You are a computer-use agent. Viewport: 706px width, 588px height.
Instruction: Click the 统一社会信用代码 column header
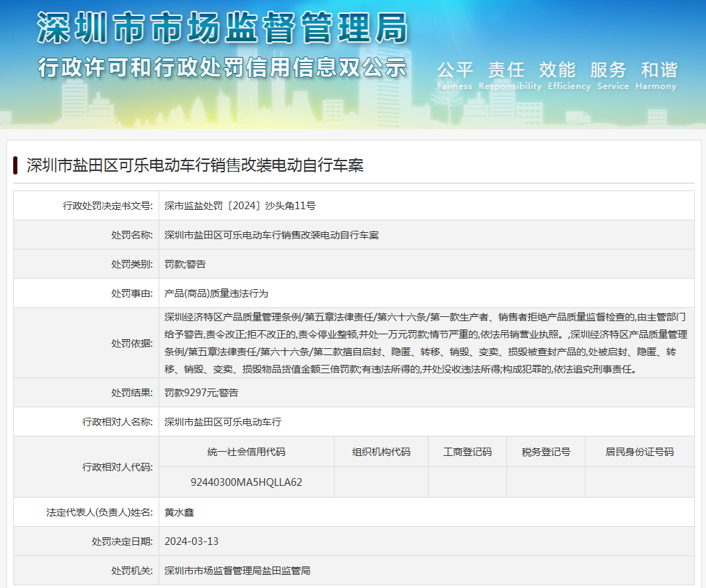[x=246, y=452]
